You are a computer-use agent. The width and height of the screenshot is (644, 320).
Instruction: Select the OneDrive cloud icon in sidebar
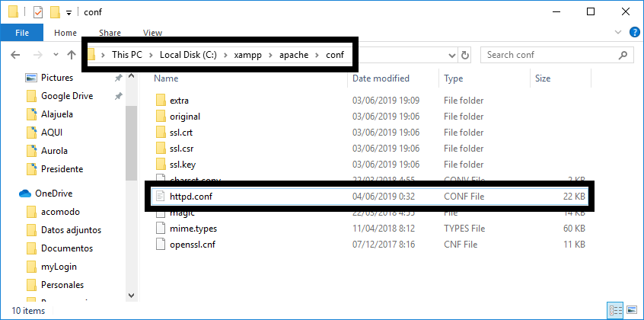(25, 194)
